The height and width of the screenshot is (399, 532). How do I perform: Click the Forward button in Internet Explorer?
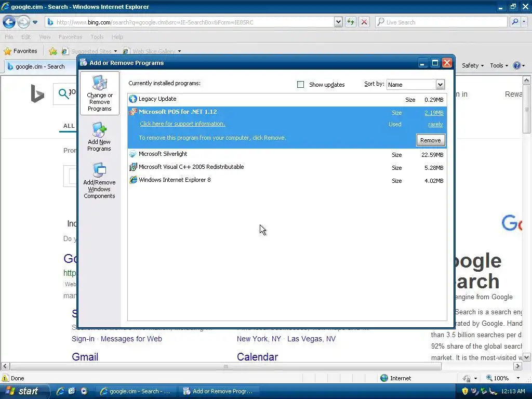click(23, 22)
